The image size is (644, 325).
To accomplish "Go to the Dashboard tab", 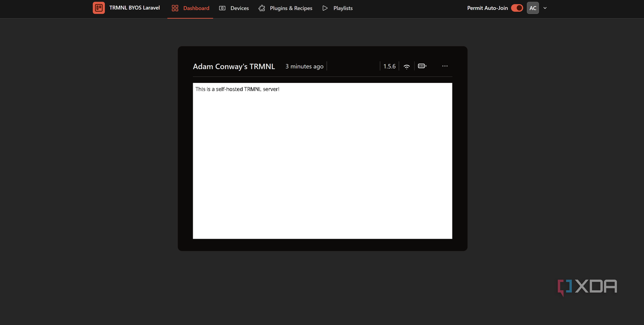I will point(190,8).
